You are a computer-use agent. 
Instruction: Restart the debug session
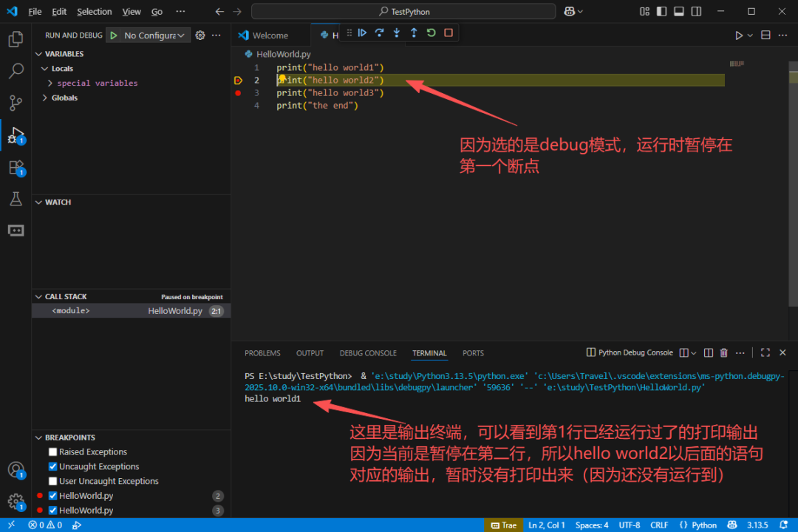click(x=431, y=33)
